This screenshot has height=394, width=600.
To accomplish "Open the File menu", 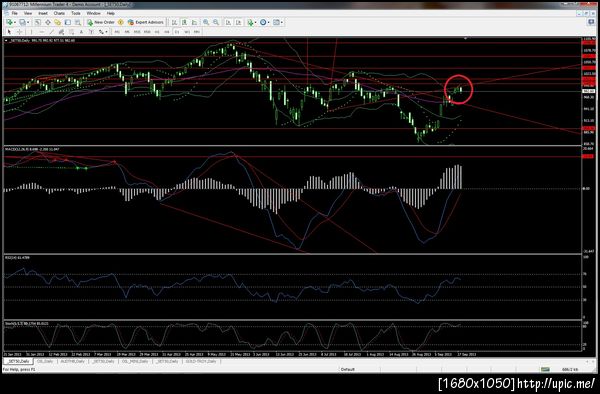I will (15, 13).
